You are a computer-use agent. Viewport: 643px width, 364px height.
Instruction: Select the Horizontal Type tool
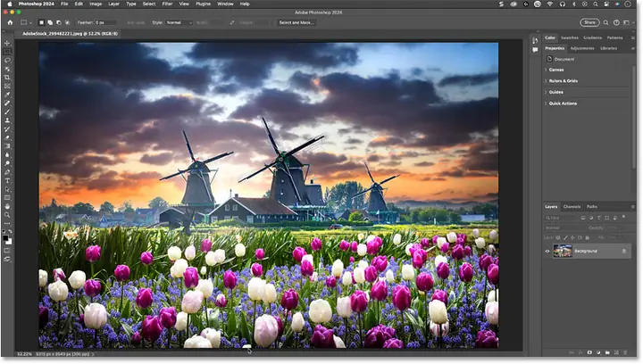[x=7, y=180]
